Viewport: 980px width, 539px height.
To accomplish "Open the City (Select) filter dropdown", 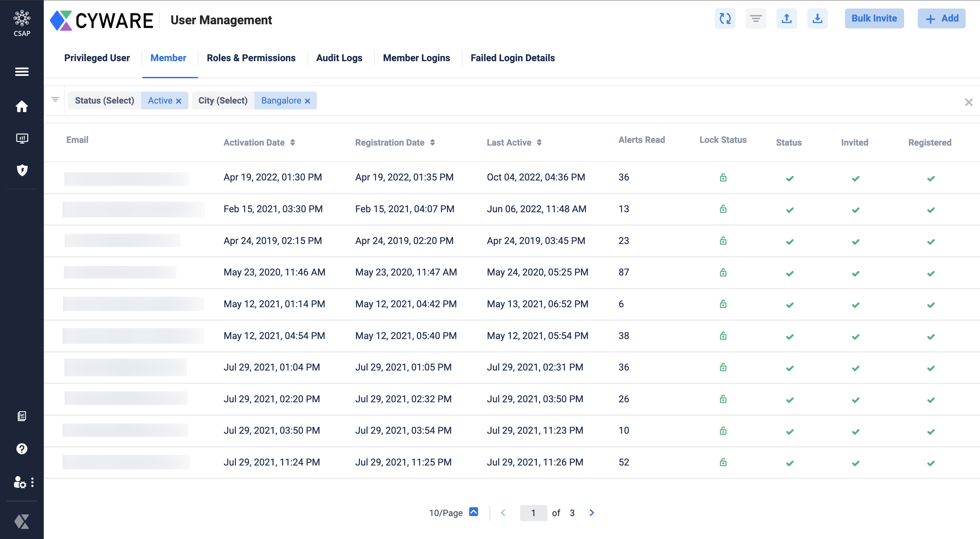I will pyautogui.click(x=223, y=100).
